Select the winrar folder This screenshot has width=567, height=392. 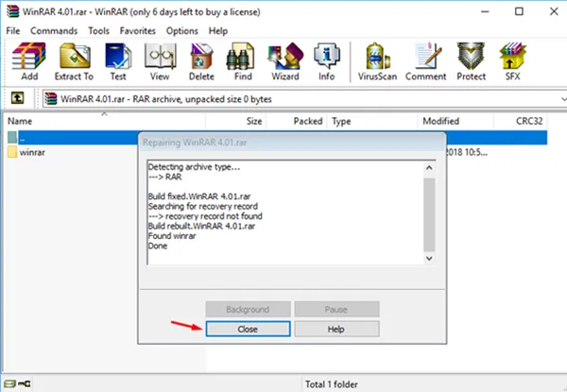click(x=35, y=153)
